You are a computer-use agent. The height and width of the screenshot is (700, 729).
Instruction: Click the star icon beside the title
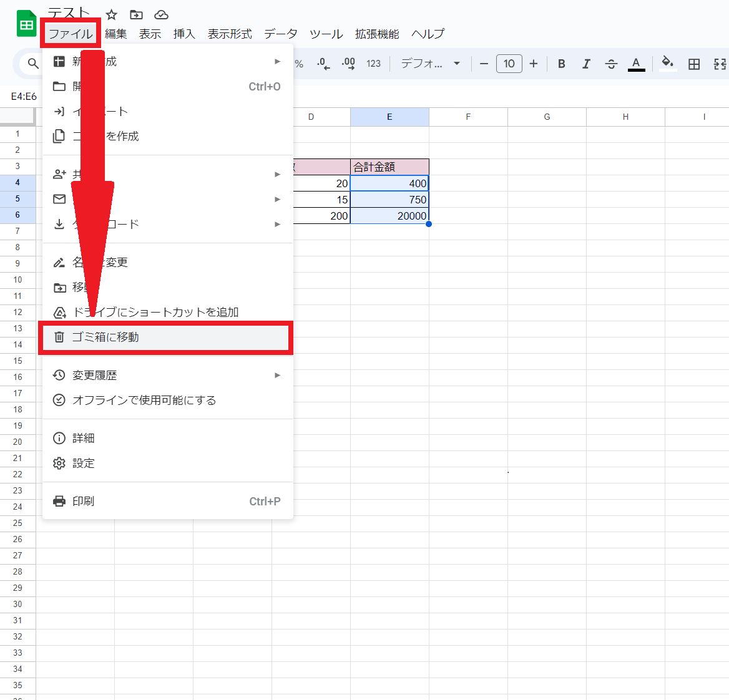[x=112, y=15]
